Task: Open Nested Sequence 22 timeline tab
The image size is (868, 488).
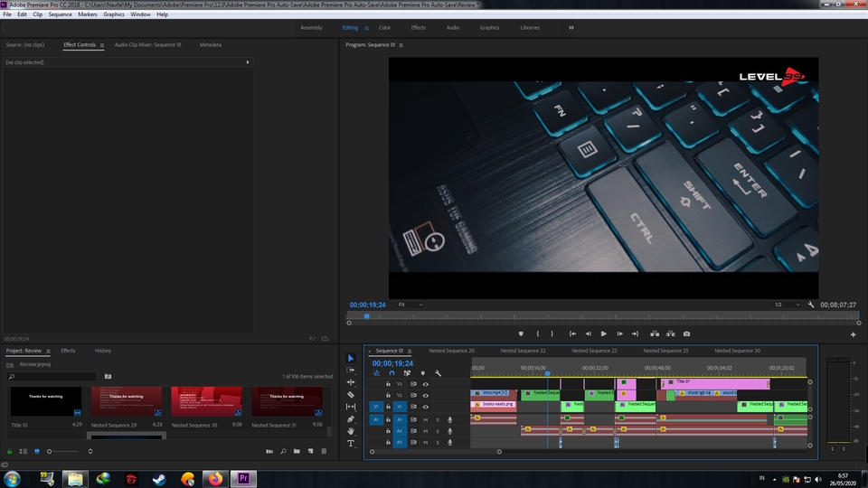Action: pyautogui.click(x=523, y=351)
